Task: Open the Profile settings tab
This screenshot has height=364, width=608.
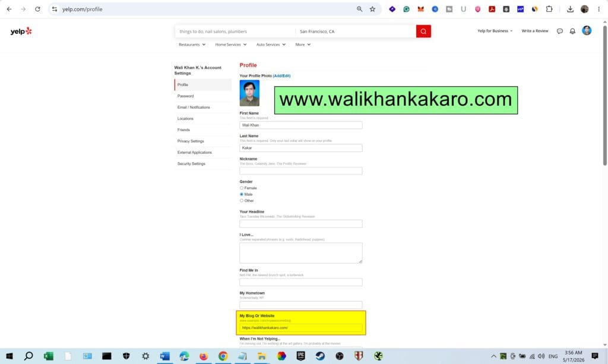Action: coord(203,84)
